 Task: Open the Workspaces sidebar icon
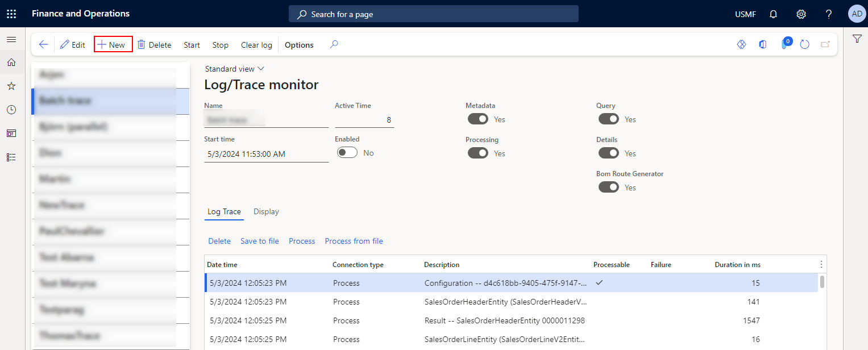click(x=11, y=133)
